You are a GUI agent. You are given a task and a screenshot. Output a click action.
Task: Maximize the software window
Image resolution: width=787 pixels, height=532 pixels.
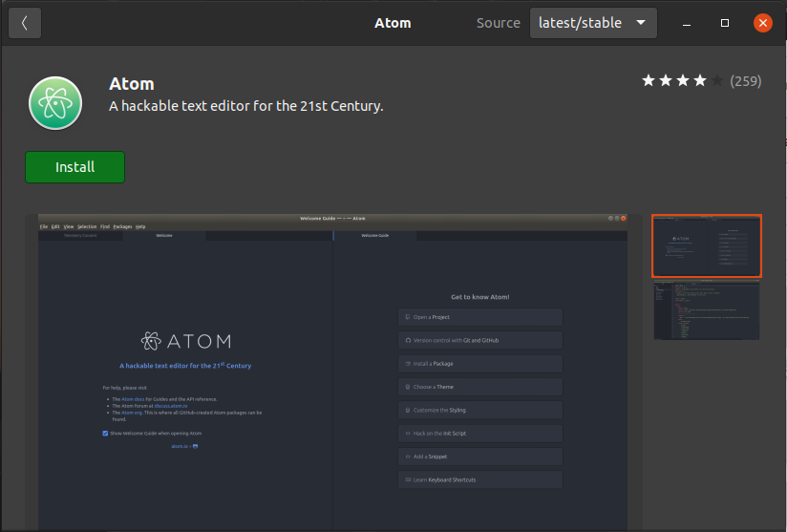[724, 23]
